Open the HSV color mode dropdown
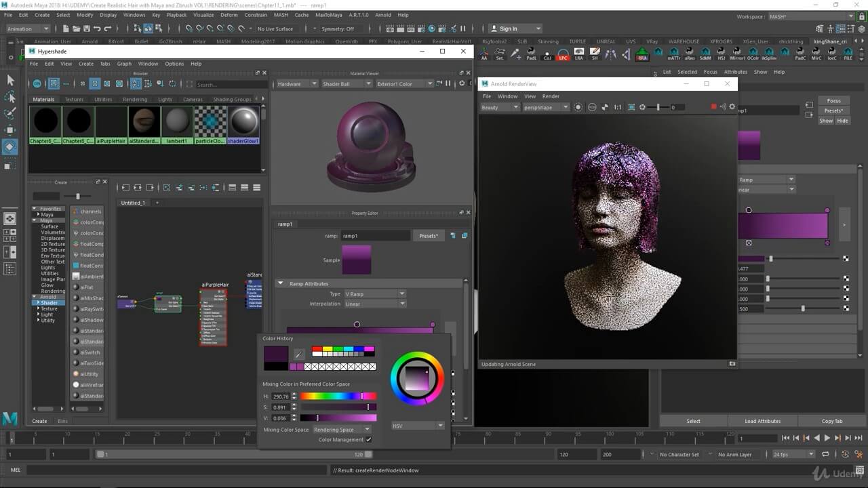Screen dimensions: 868x488 click(x=418, y=426)
